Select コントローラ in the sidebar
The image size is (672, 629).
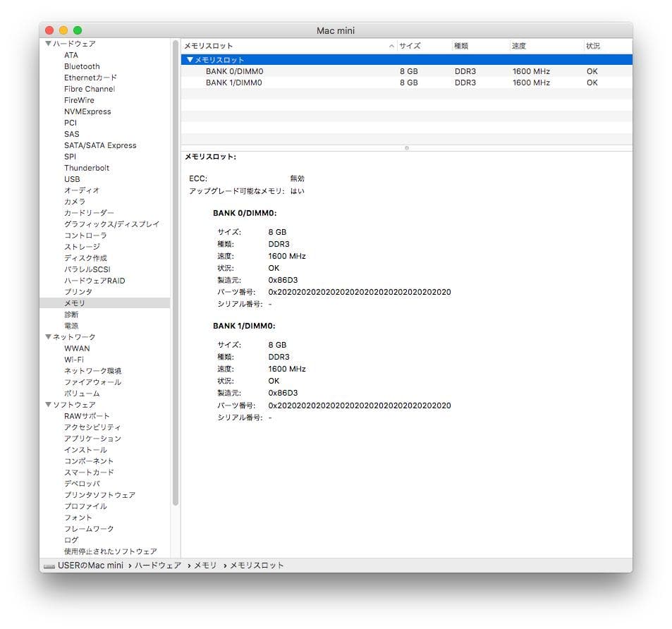85,236
